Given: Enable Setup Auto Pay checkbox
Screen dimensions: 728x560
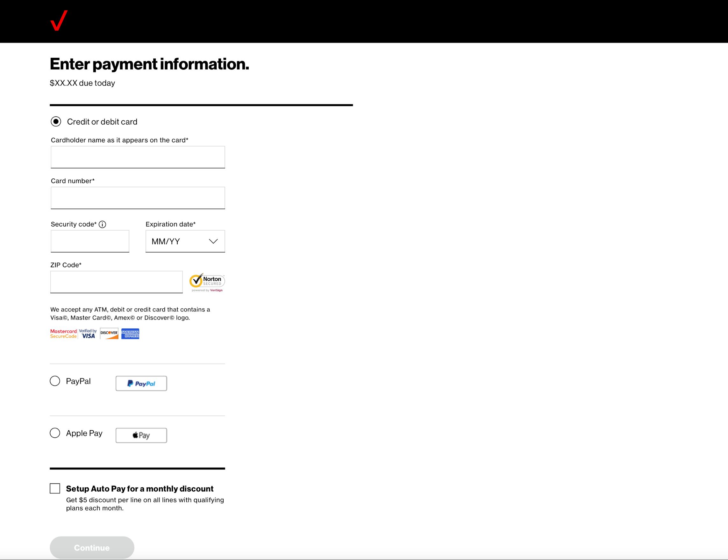Looking at the screenshot, I should pos(55,489).
